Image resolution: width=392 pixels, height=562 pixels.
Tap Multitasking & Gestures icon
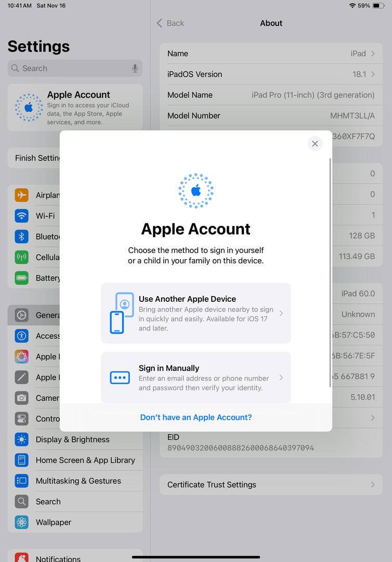(21, 481)
